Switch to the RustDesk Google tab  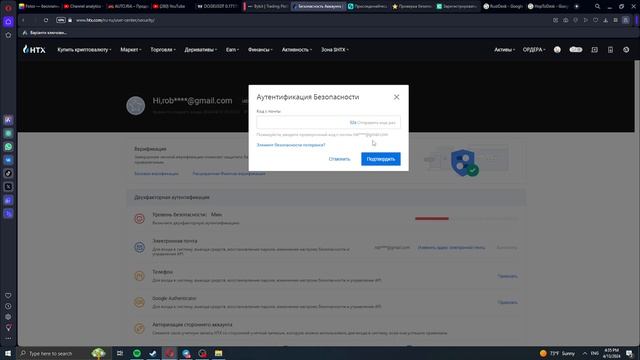[x=503, y=7]
